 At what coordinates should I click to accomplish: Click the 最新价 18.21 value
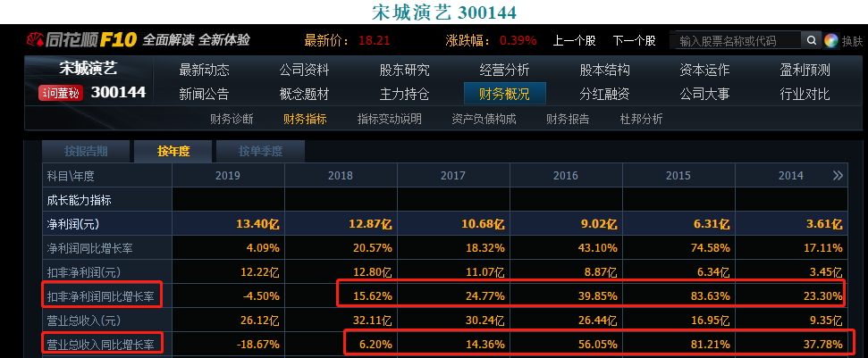pos(375,41)
